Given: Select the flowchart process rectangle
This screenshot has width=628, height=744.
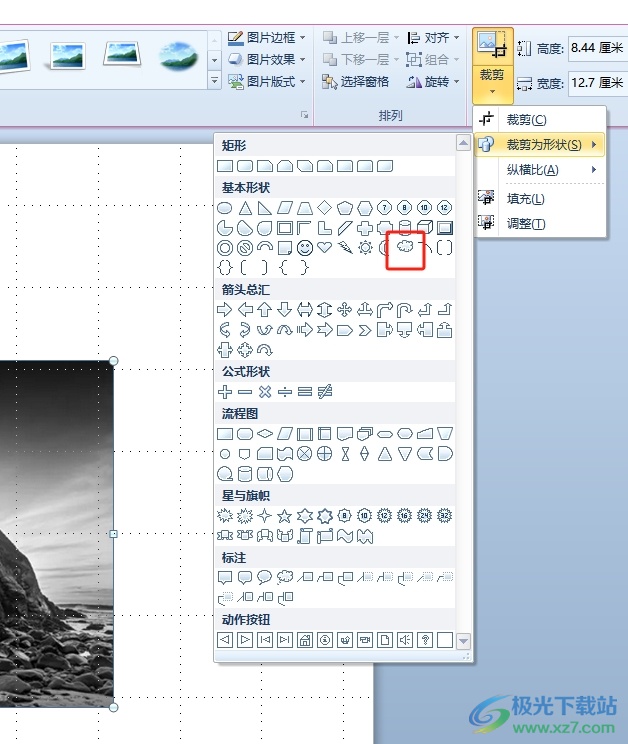Looking at the screenshot, I should 224,434.
